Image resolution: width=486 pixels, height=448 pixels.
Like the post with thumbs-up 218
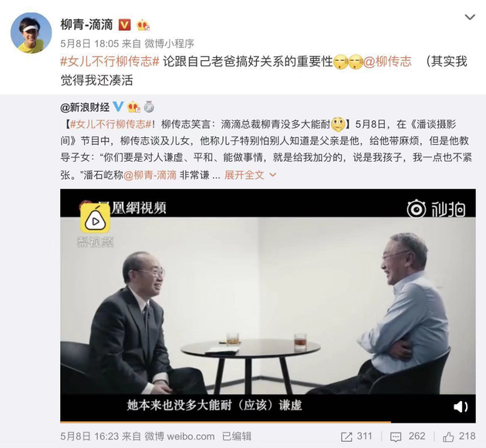coord(459,436)
